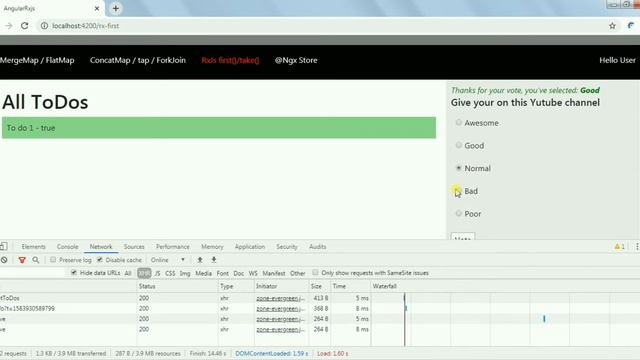Filter requests by JS
The image size is (640, 360).
[158, 273]
